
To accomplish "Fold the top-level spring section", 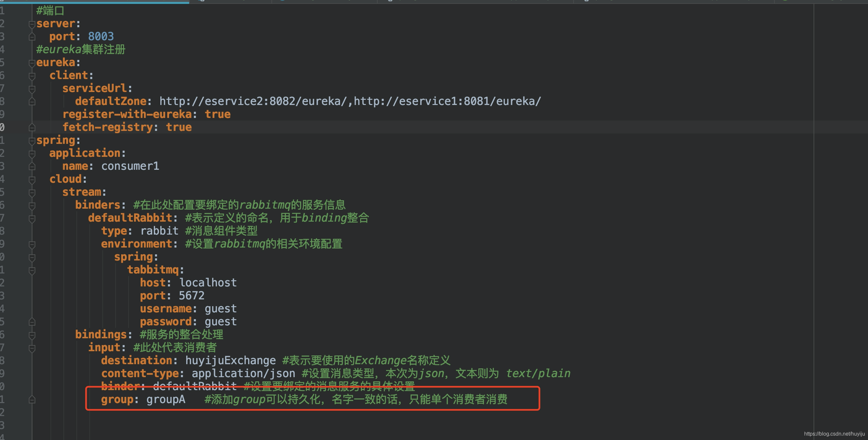I will click(32, 141).
